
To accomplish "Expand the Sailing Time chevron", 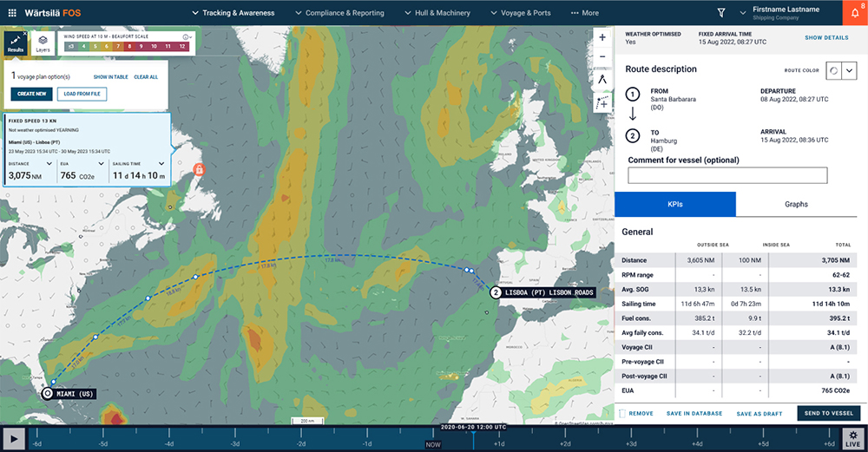I will click(x=161, y=163).
